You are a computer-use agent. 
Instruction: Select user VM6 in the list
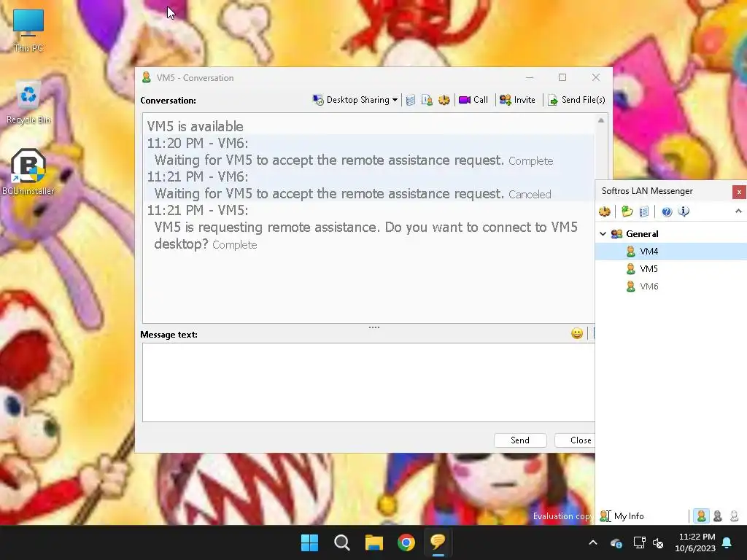pyautogui.click(x=671, y=287)
